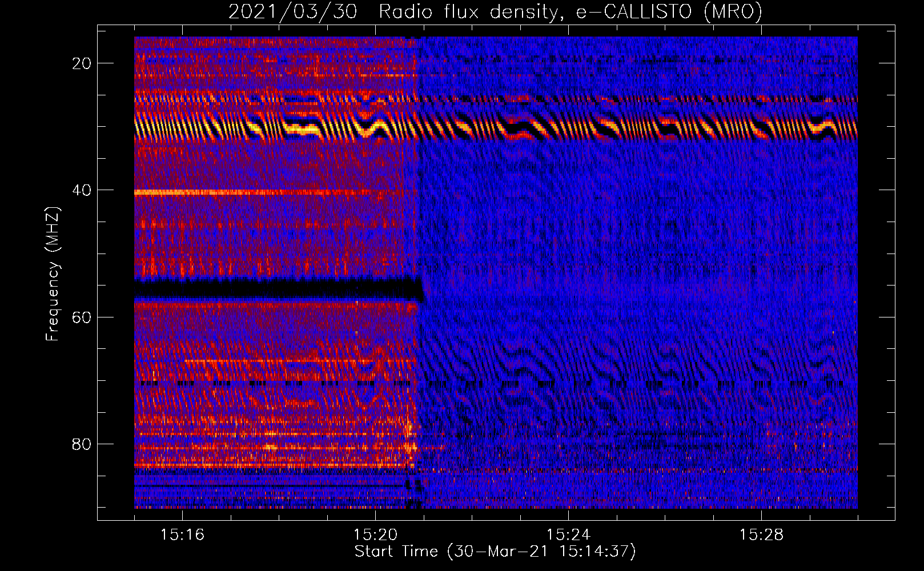Screen dimensions: 924x571
Task: Click the 80 MHz frequency tick label
Action: pos(82,444)
